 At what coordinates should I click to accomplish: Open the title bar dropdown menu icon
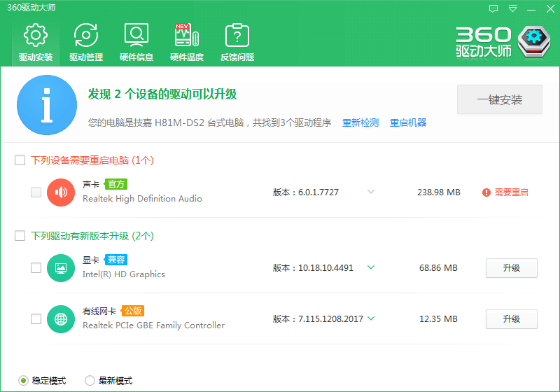tap(512, 8)
